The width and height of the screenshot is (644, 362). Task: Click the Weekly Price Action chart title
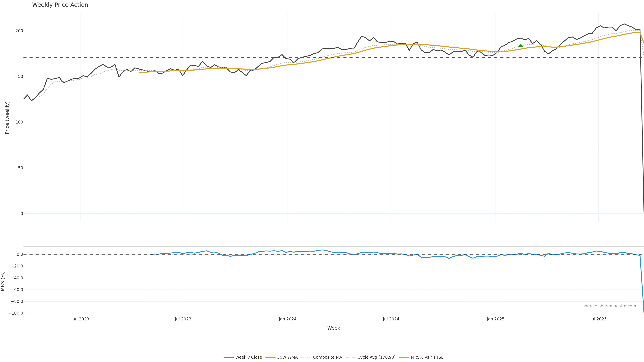point(60,5)
